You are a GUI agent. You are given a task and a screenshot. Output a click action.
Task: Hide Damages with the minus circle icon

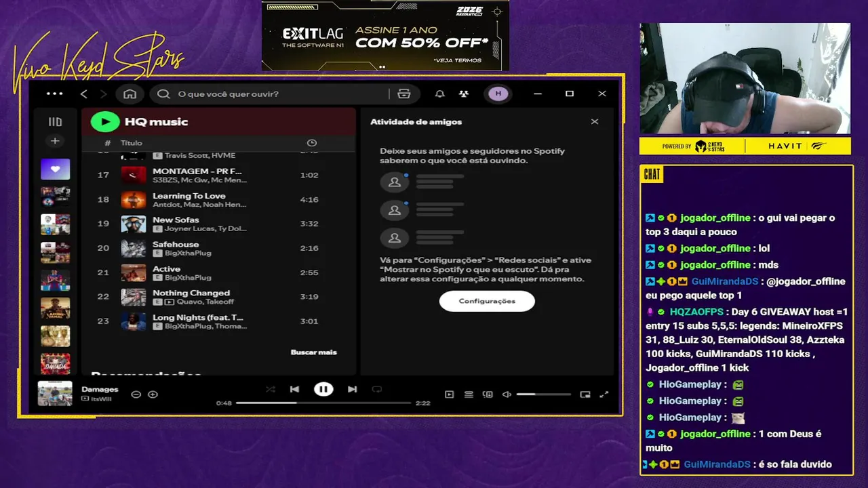[x=136, y=394]
